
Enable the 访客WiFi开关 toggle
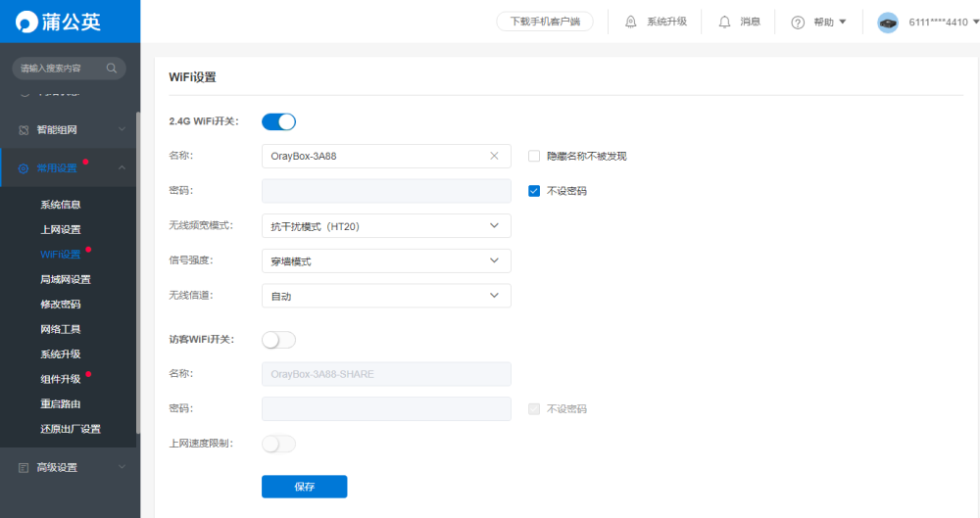(278, 340)
